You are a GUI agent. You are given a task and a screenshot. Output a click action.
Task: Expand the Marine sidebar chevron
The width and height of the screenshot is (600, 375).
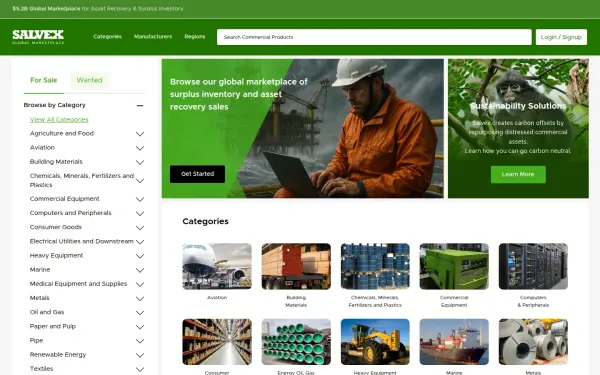pos(140,270)
